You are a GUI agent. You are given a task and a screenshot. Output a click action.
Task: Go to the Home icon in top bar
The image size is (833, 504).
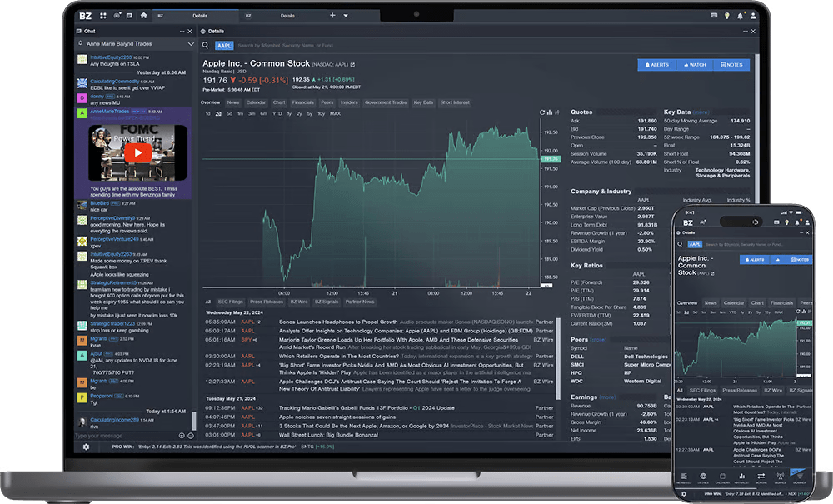(143, 15)
